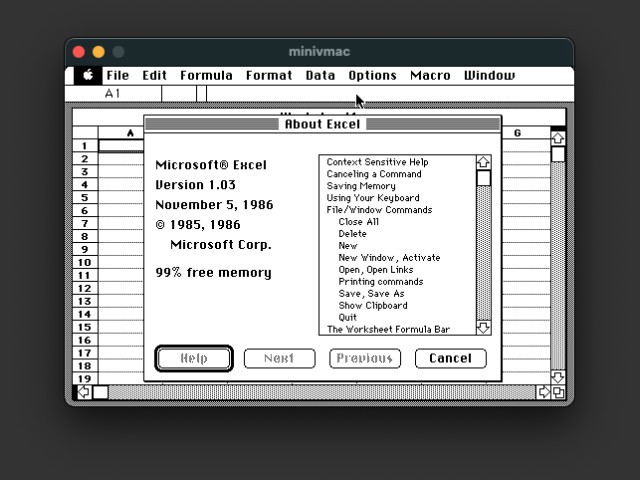The height and width of the screenshot is (480, 640).
Task: Click the worksheet resize box icon
Action: [558, 392]
